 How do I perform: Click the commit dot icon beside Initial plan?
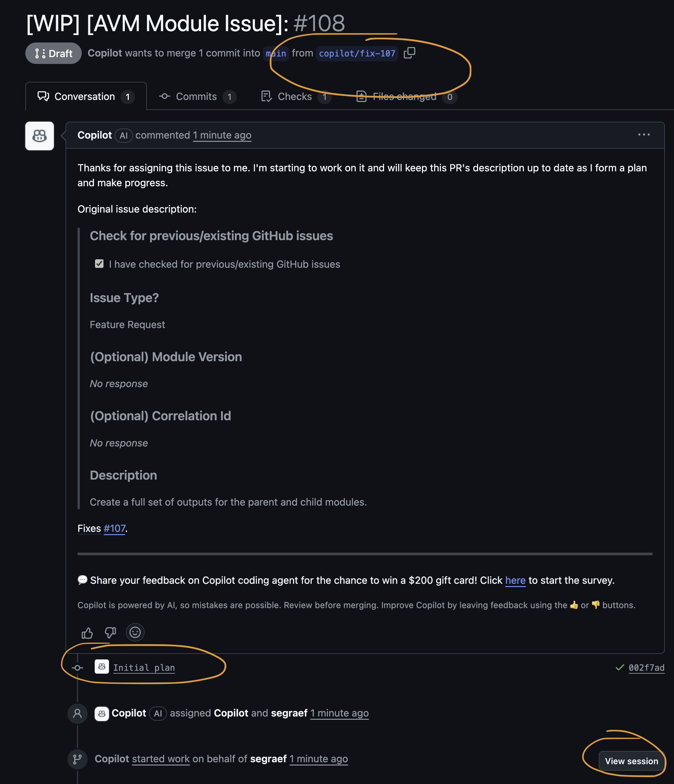77,668
